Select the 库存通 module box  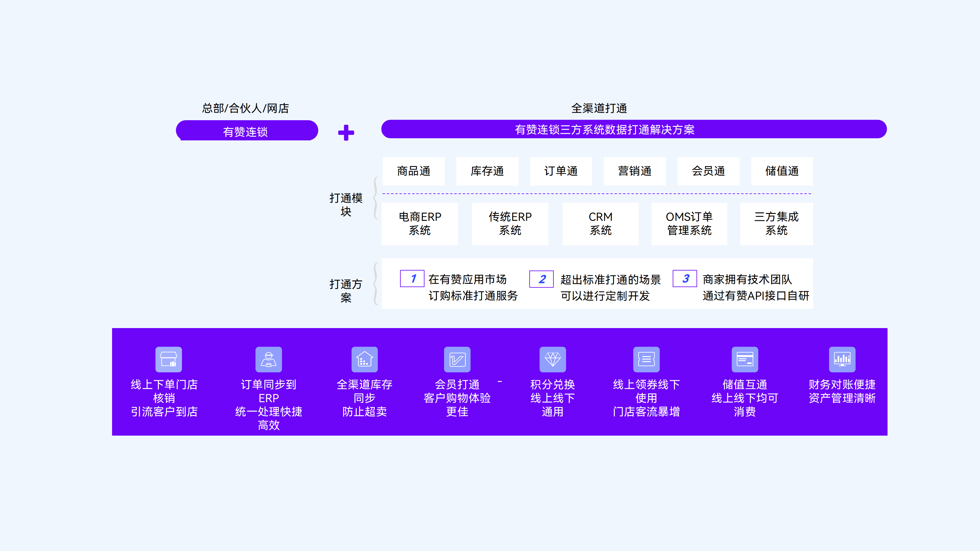(x=487, y=171)
